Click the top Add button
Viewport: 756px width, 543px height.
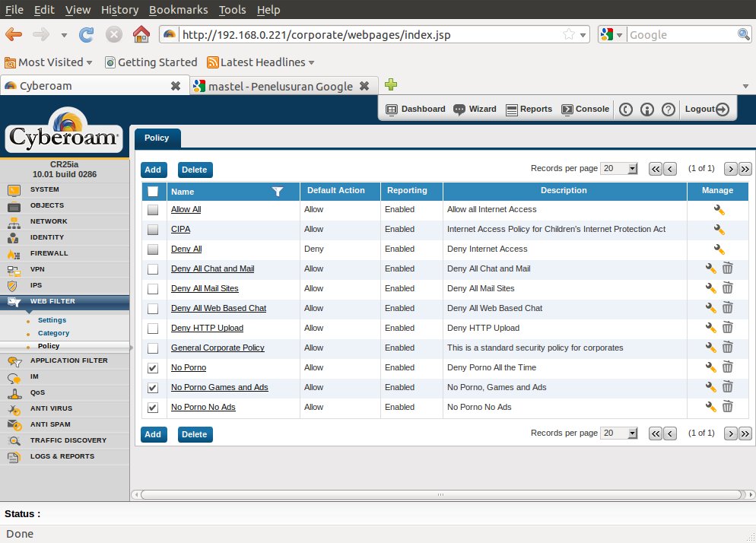pyautogui.click(x=153, y=170)
